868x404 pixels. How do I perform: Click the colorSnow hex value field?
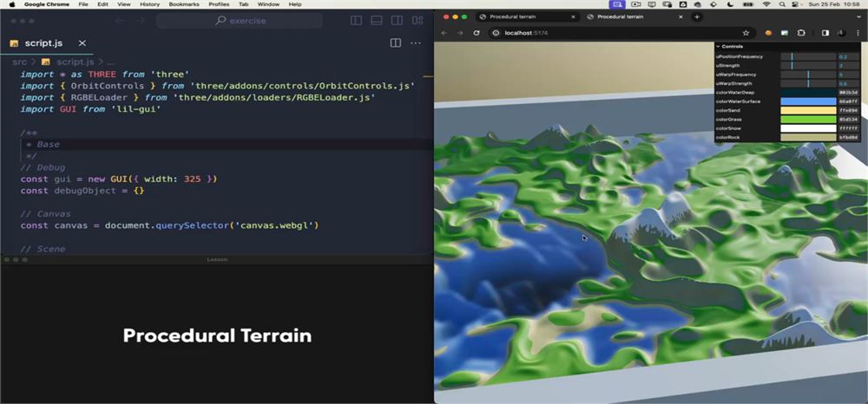(849, 128)
